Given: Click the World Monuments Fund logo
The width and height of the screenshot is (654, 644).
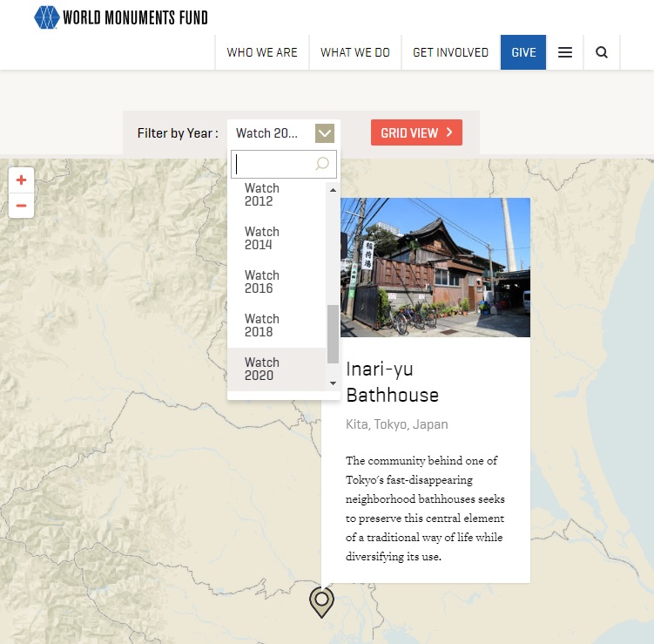Looking at the screenshot, I should [120, 17].
